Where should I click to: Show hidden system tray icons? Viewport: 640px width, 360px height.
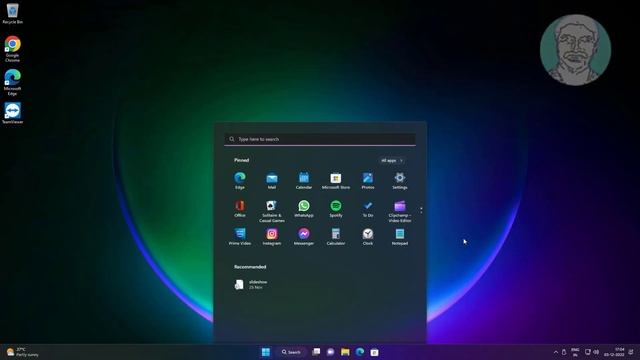(x=556, y=352)
